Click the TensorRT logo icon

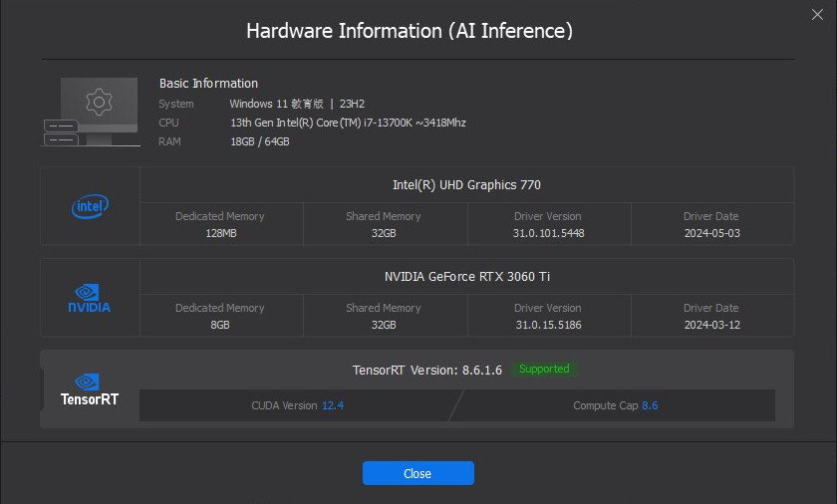point(89,389)
